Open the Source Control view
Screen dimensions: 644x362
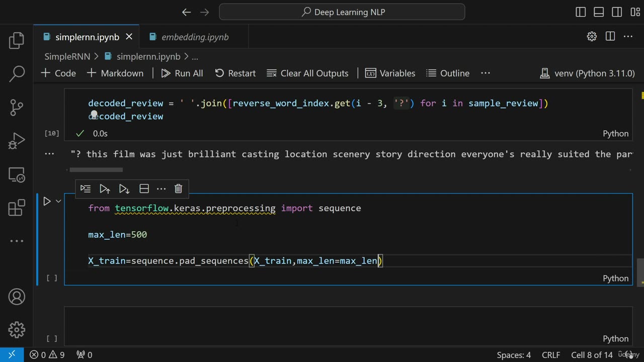pos(17,107)
